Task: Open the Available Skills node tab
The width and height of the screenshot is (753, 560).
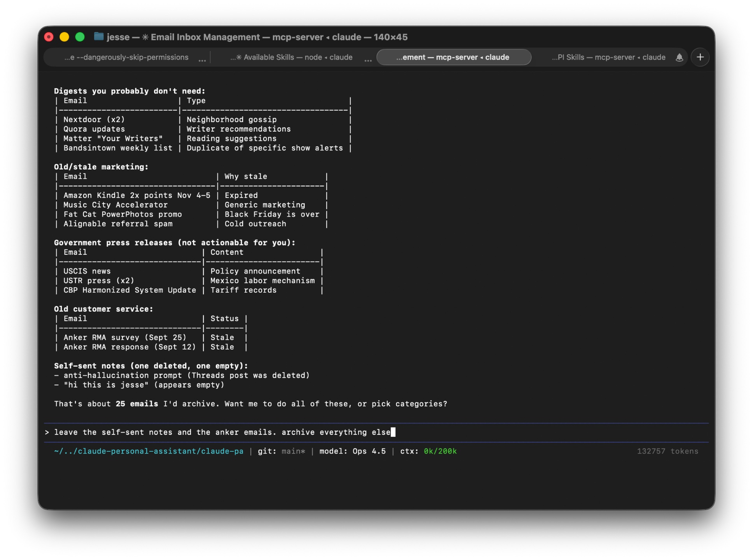Action: point(291,57)
